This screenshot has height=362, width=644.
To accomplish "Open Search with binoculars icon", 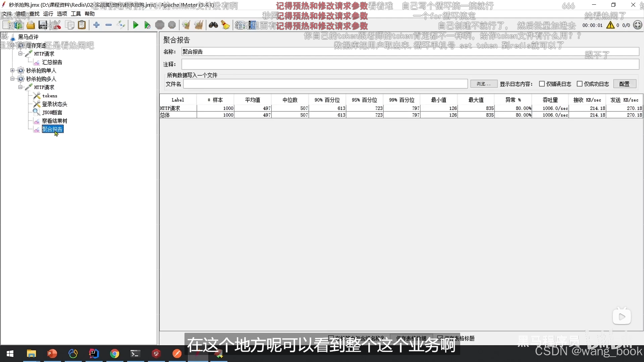I will pos(213,25).
